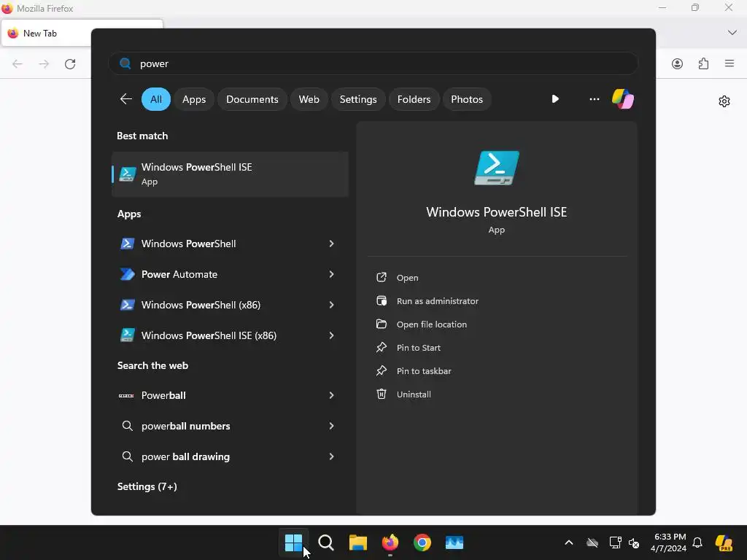Click the Powerball web result icon
The width and height of the screenshot is (747, 560).
click(x=126, y=395)
